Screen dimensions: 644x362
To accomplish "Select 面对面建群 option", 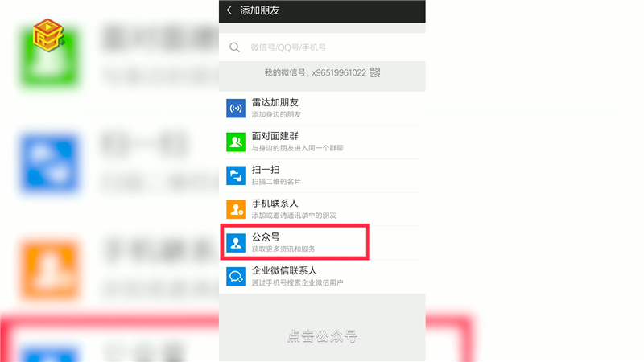I will tap(322, 142).
